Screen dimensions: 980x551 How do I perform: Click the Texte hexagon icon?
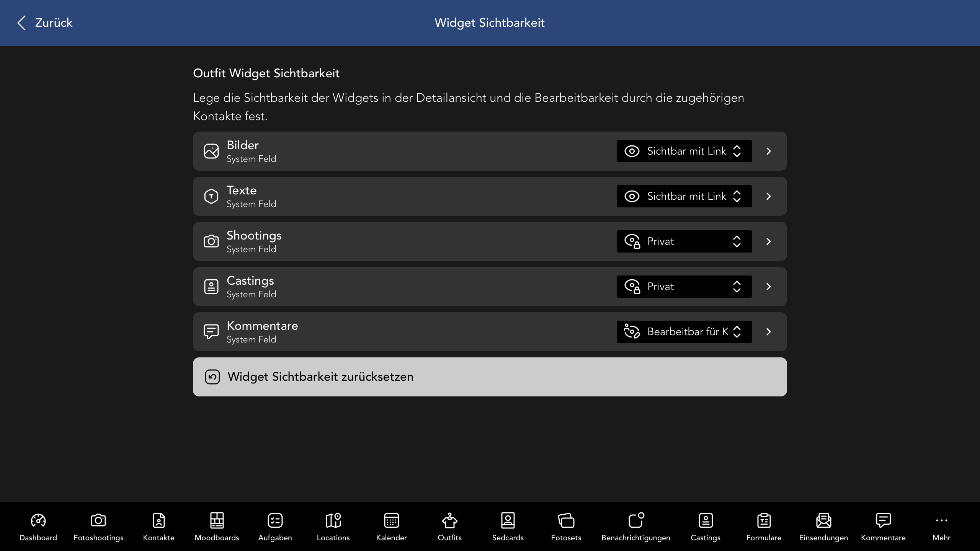tap(211, 196)
